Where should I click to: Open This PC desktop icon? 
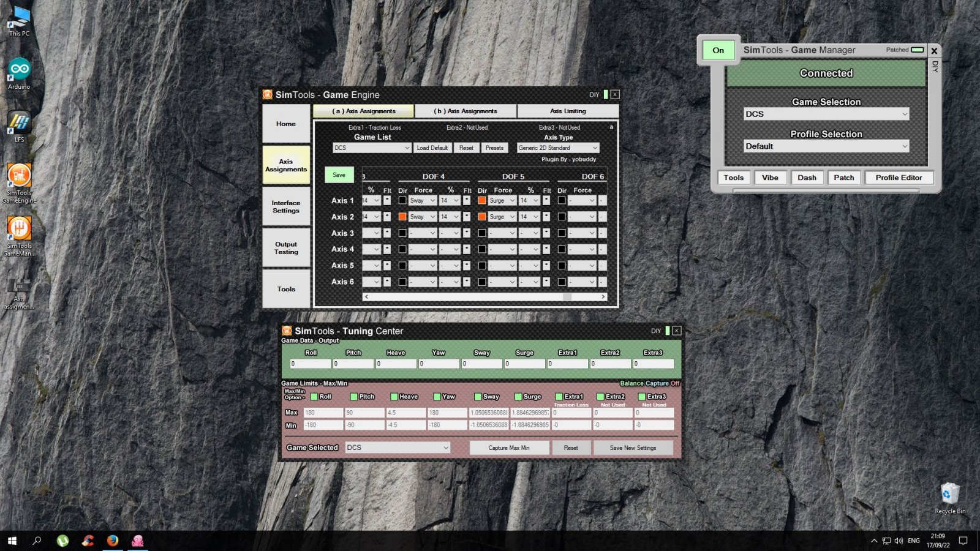click(x=19, y=20)
